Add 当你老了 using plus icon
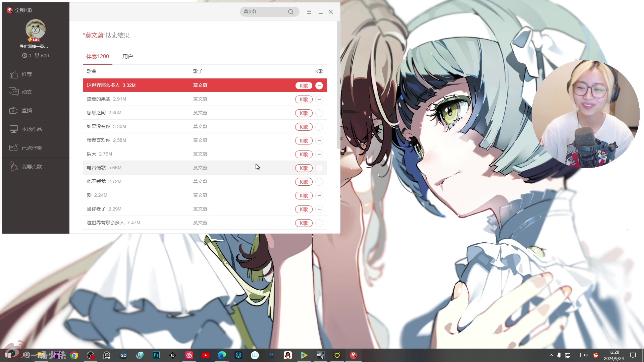644x362 pixels. click(x=319, y=209)
